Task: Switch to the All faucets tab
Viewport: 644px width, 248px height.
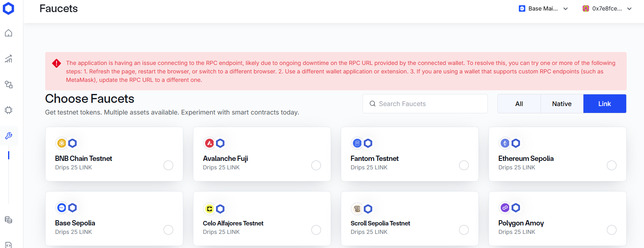Action: (519, 104)
